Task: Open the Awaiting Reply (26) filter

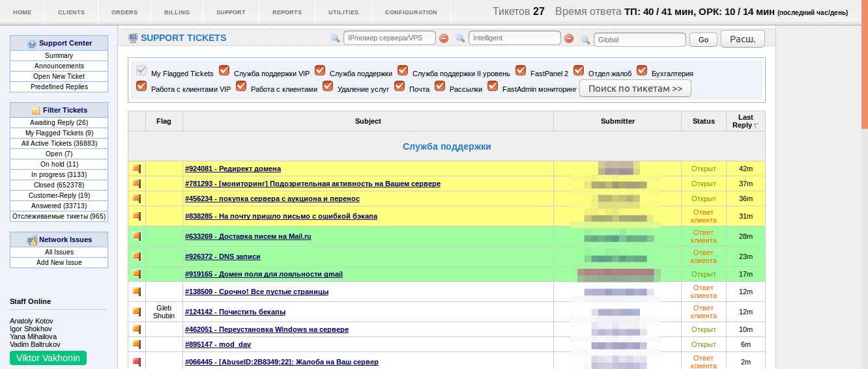Action: (59, 122)
